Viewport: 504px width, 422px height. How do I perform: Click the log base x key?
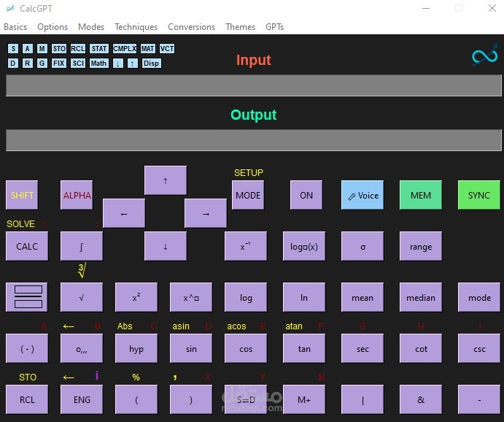click(x=304, y=246)
